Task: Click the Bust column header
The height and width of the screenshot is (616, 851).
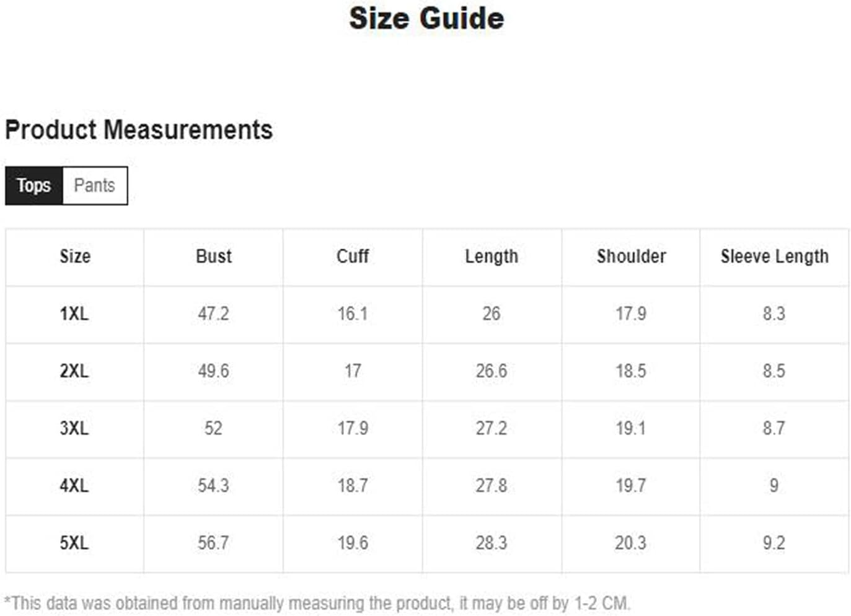Action: tap(214, 257)
